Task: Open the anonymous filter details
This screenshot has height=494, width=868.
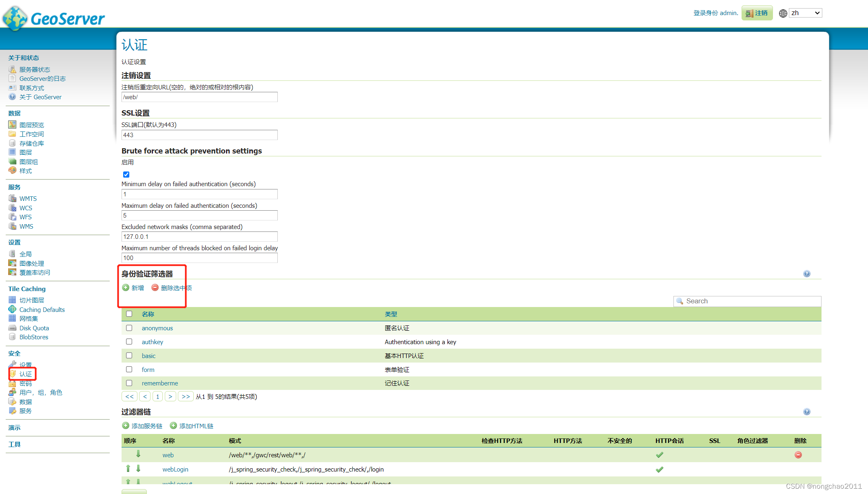Action: [x=157, y=328]
